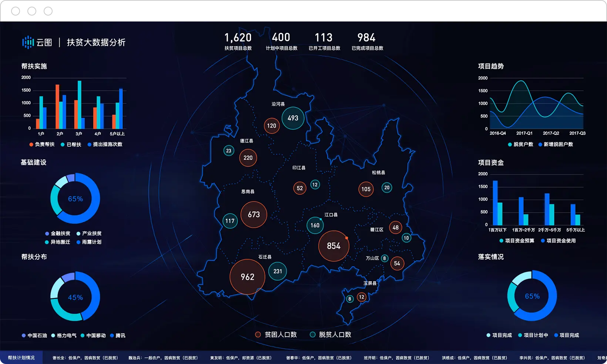Screen dimensions: 607x364
Task: Toggle 中国移动 legend item
Action: click(x=93, y=336)
